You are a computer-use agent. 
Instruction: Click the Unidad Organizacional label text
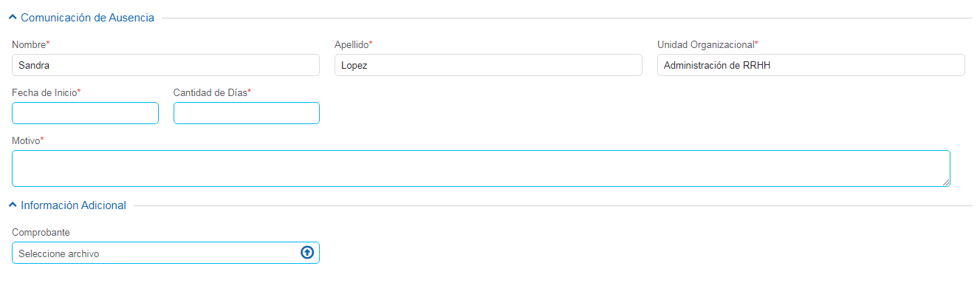point(707,45)
